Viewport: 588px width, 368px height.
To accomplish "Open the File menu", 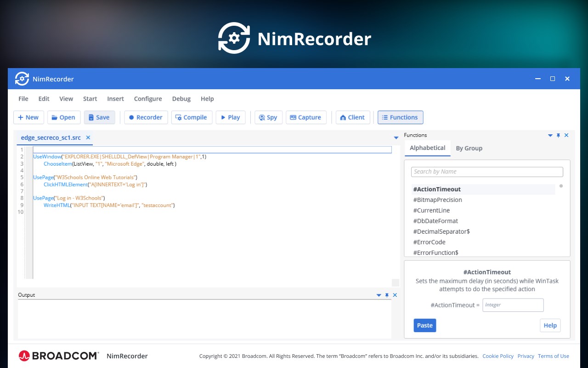I will pos(23,98).
